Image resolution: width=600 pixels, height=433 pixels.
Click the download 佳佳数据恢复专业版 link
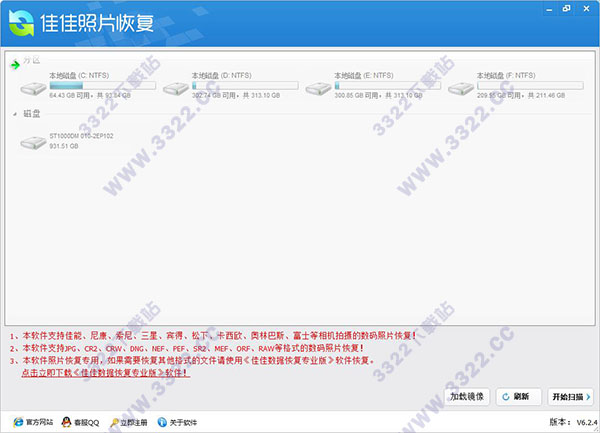106,373
